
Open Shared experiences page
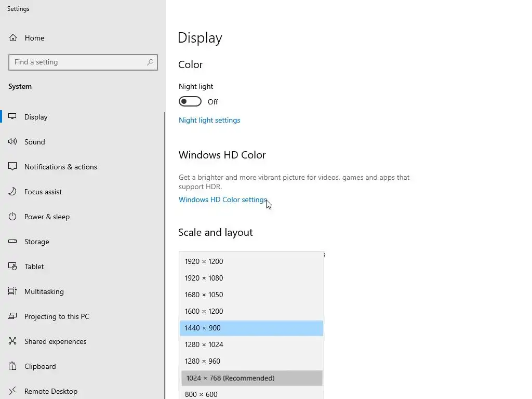[83, 341]
